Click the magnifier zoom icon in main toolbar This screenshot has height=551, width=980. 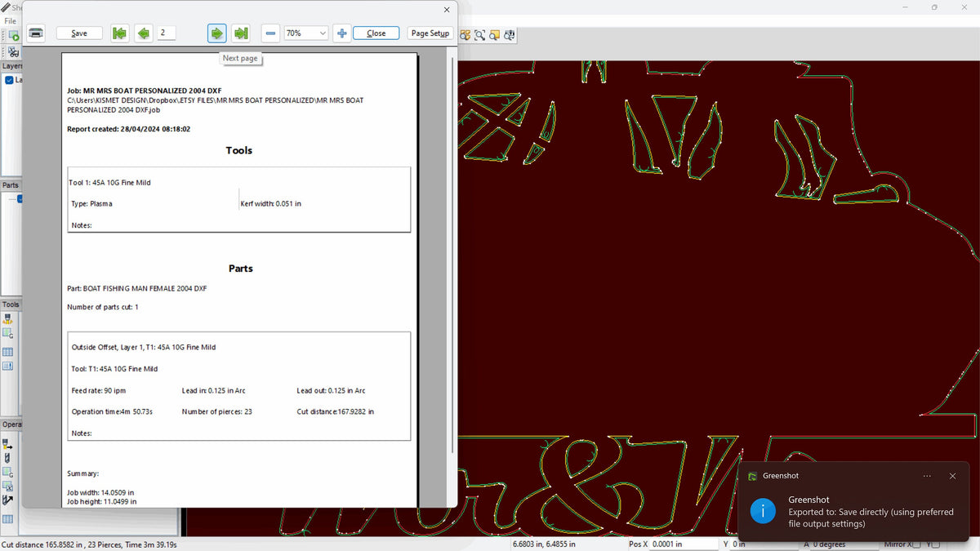click(x=480, y=35)
